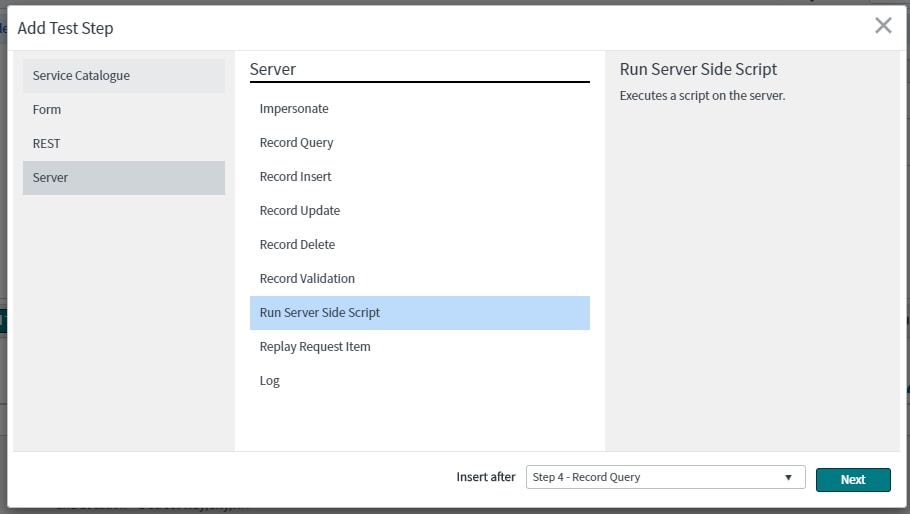Viewport: 910px width, 514px height.
Task: Click the Server heading in middle panel
Action: click(x=273, y=69)
